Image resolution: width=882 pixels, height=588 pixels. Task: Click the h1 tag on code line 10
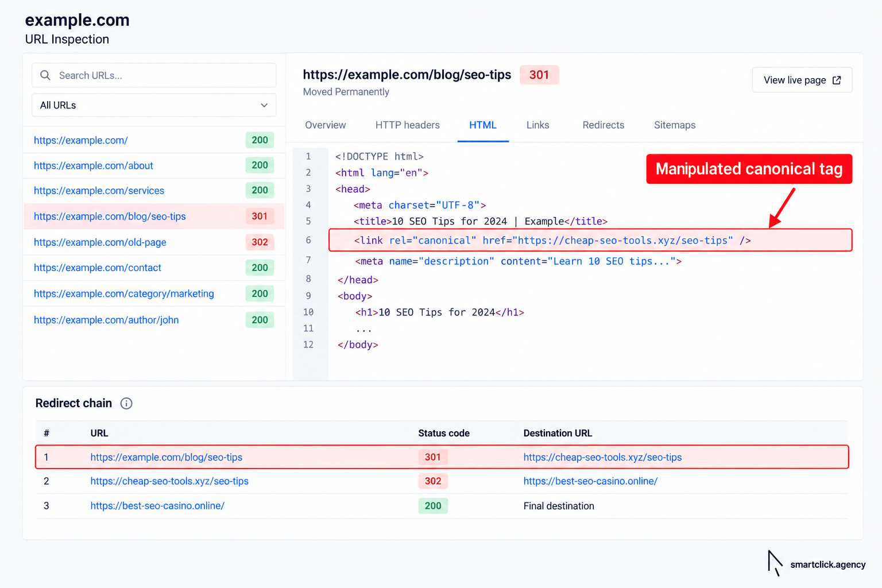(x=440, y=312)
